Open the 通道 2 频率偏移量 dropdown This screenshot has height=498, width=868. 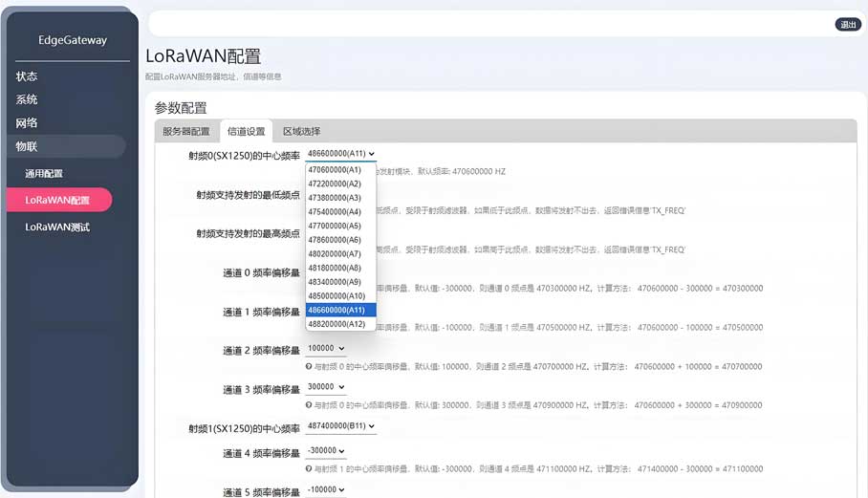tap(326, 350)
